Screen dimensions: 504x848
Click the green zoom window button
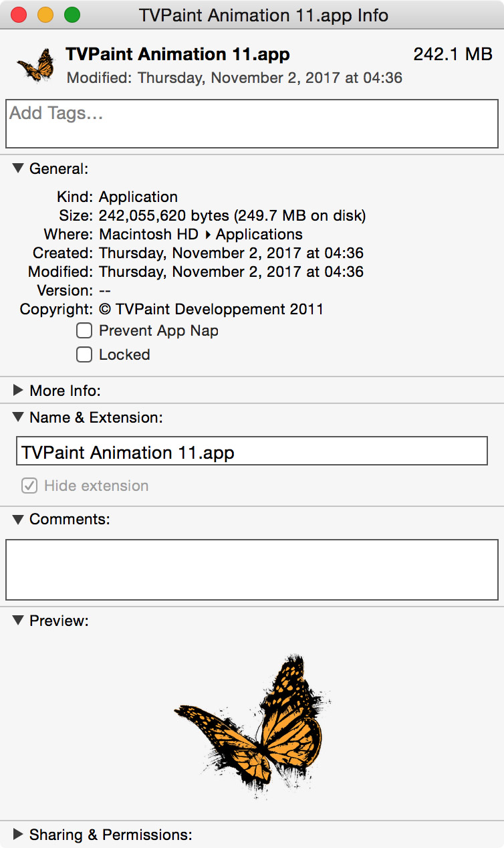coord(72,15)
